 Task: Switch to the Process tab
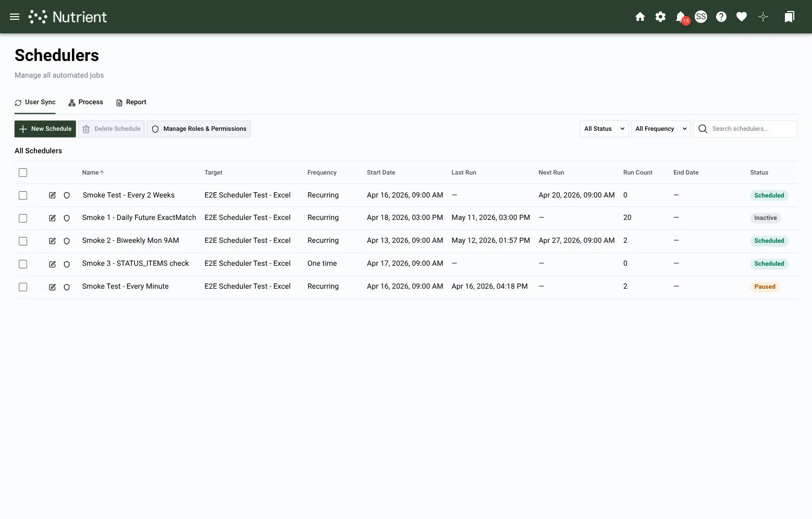85,102
